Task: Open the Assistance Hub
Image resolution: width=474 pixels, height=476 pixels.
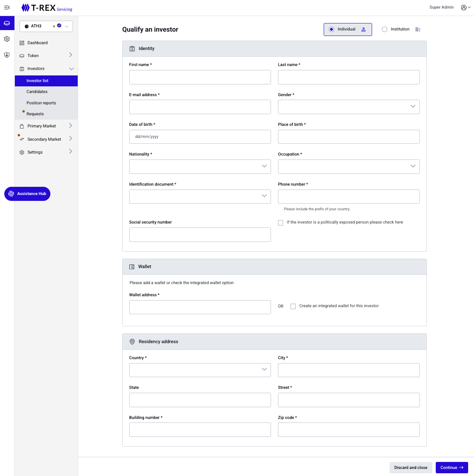Action: pyautogui.click(x=27, y=194)
